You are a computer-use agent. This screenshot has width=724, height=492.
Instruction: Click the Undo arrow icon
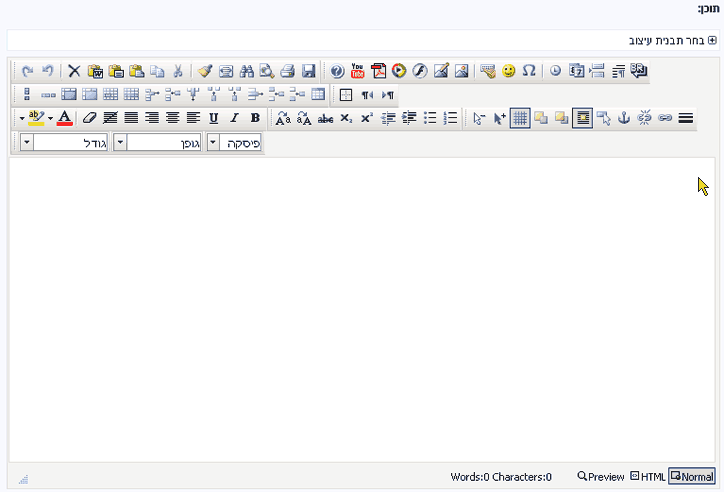48,71
